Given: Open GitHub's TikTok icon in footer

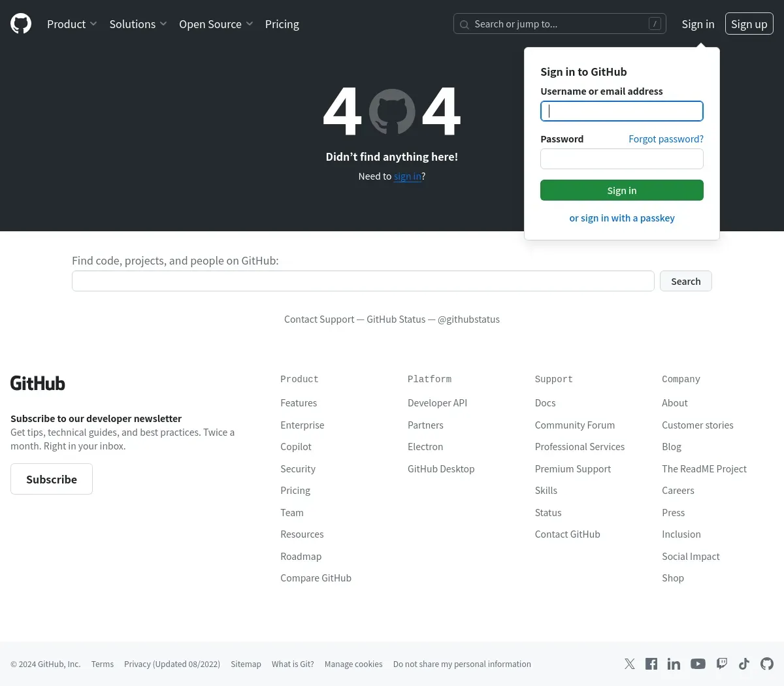Looking at the screenshot, I should pos(744,664).
